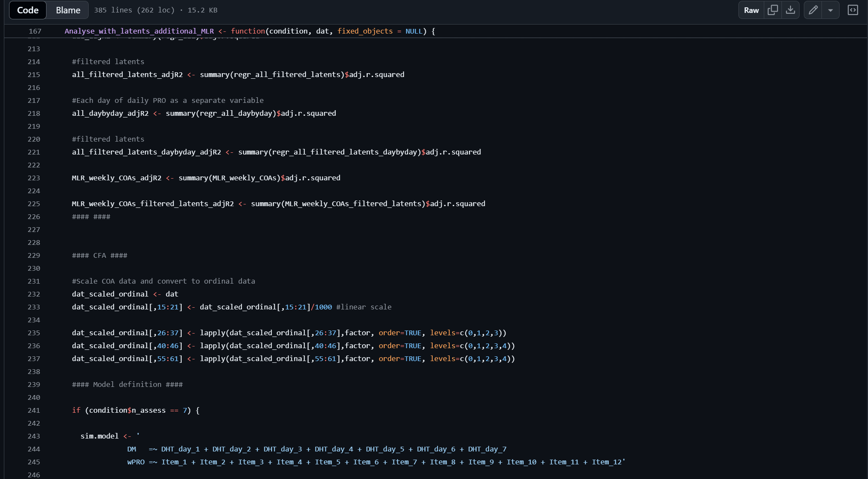Edit this file pencil icon
Screen dimensions: 868x479
(x=813, y=10)
